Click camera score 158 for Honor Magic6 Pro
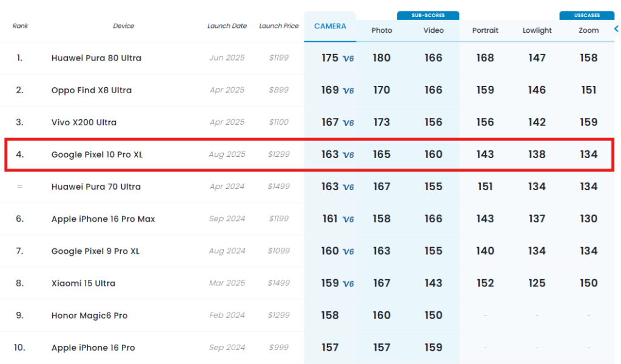 click(x=330, y=316)
